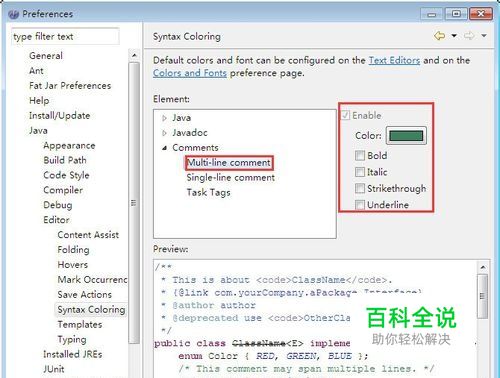This screenshot has width=500, height=378.
Task: Enable the Strikethrough checkbox
Action: coord(360,188)
